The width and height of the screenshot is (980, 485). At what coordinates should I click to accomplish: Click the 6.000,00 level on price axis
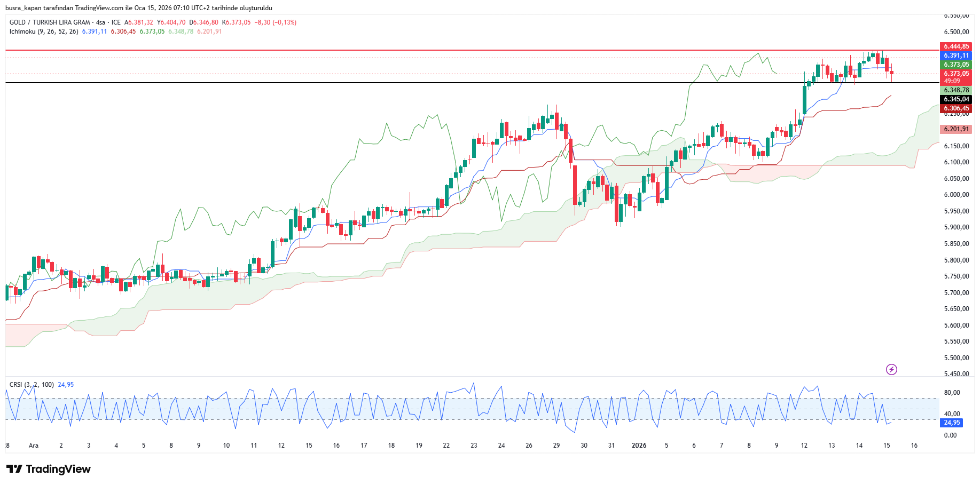coord(956,195)
